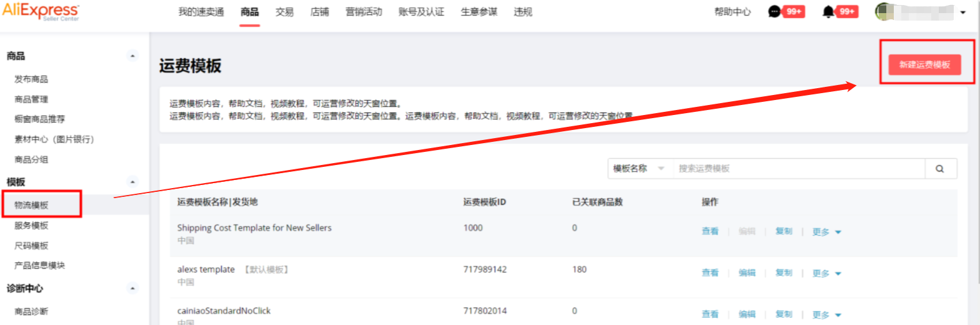Click 复制 for alexs template
The image size is (980, 325).
coord(784,273)
